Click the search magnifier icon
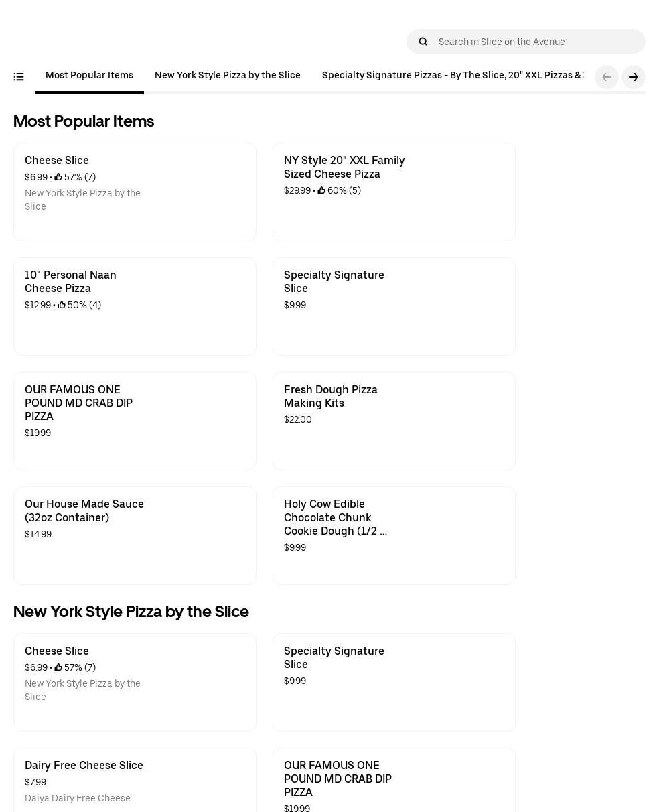The image size is (659, 812). 423,42
